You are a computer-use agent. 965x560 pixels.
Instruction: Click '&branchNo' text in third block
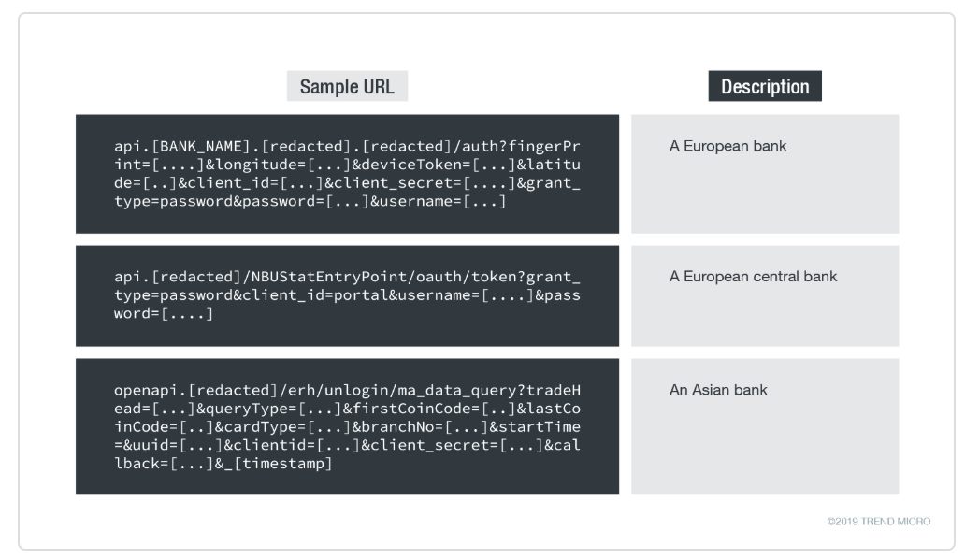coord(394,427)
